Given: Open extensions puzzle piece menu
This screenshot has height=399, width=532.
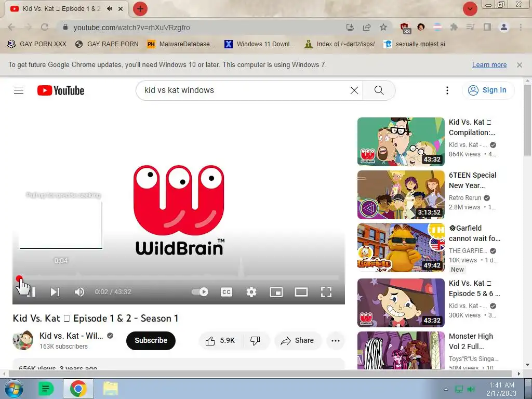Looking at the screenshot, I should pos(454,27).
